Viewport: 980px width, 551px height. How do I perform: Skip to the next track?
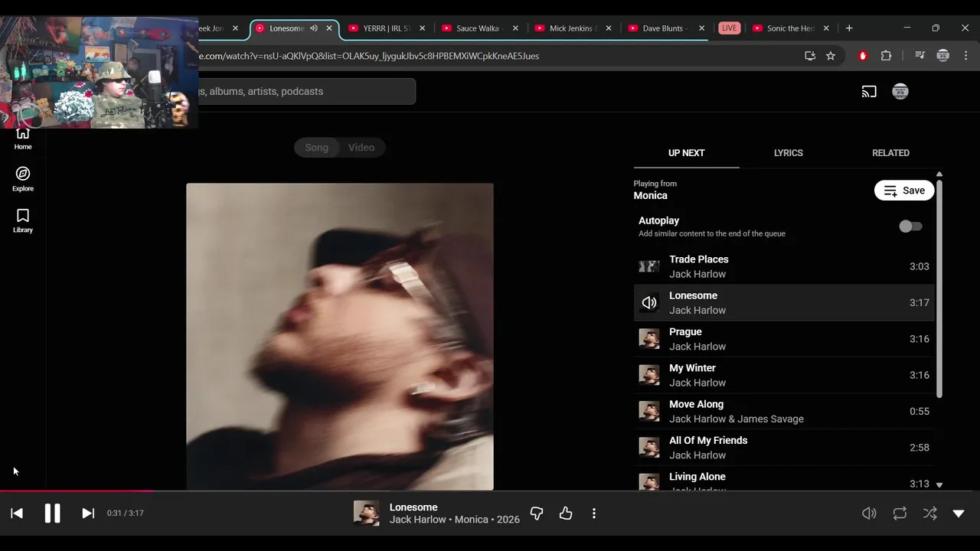tap(88, 514)
